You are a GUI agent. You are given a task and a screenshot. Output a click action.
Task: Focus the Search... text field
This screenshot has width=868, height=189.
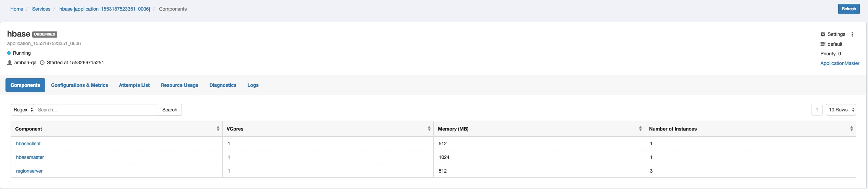(96, 110)
